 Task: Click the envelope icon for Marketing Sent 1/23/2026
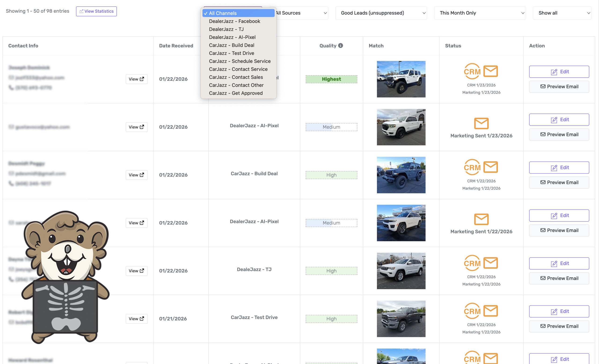481,123
